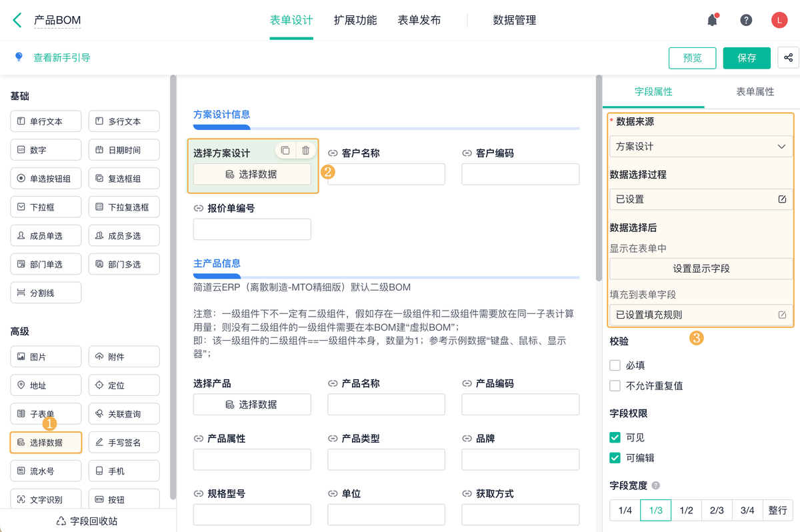This screenshot has height=532, width=800.
Task: Add an 附件 field from the sidebar
Action: coord(125,356)
